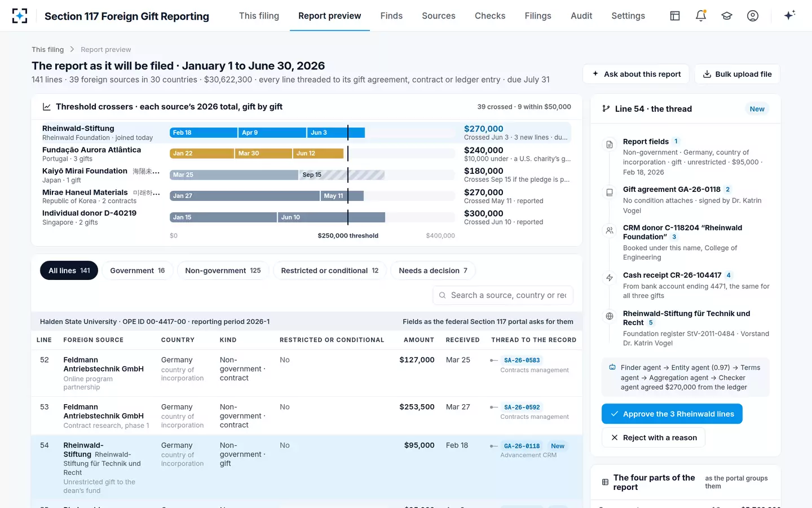
Task: Open the Checks tab
Action: coord(490,16)
